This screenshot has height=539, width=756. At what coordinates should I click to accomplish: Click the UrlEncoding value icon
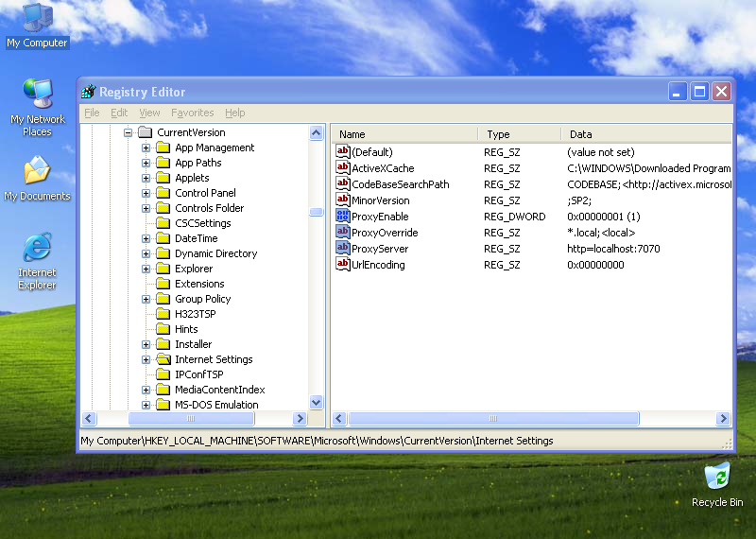(x=343, y=265)
